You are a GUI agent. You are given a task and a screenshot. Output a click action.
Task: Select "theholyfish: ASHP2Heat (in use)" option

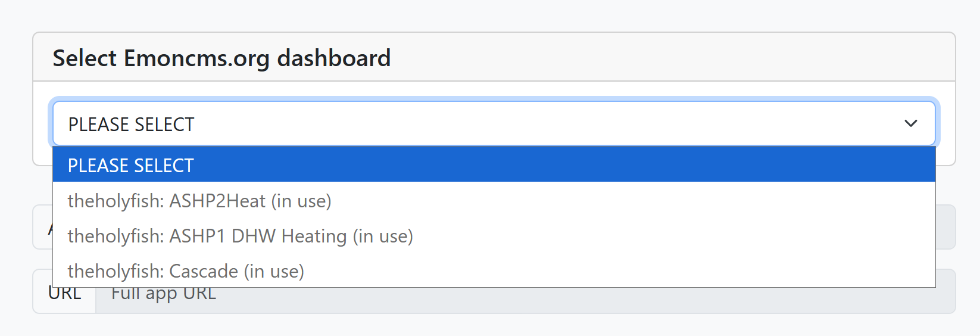pos(199,201)
